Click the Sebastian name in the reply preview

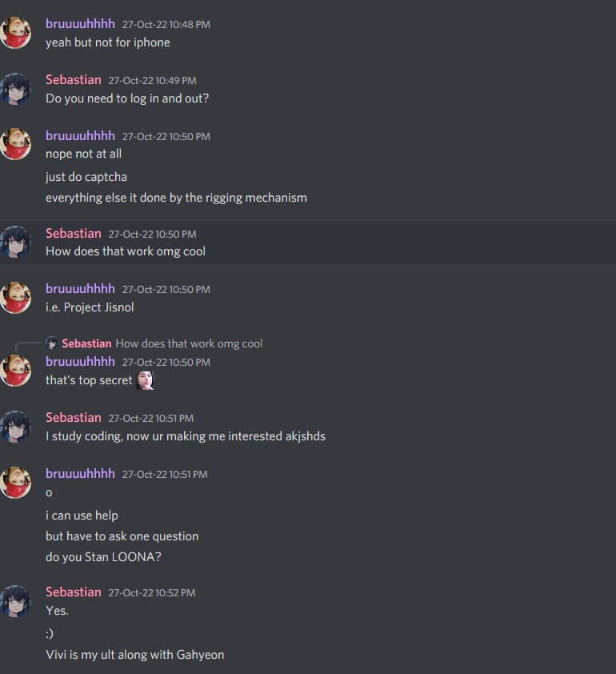click(86, 343)
